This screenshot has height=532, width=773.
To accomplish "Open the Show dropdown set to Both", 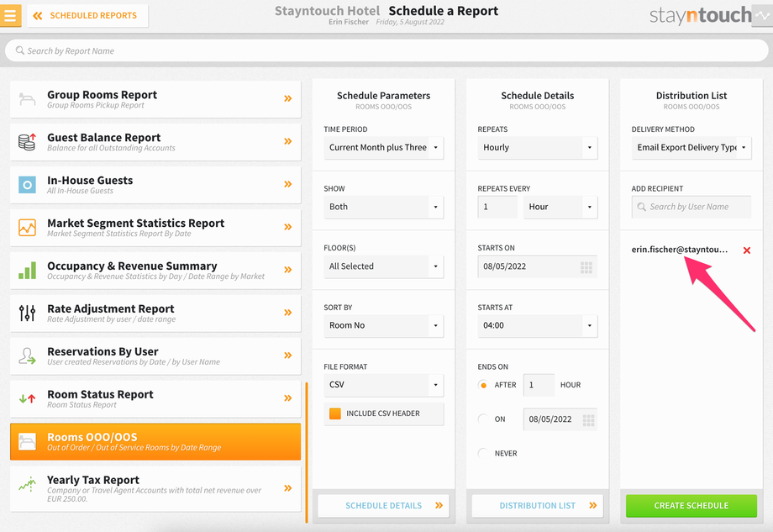I will [383, 207].
